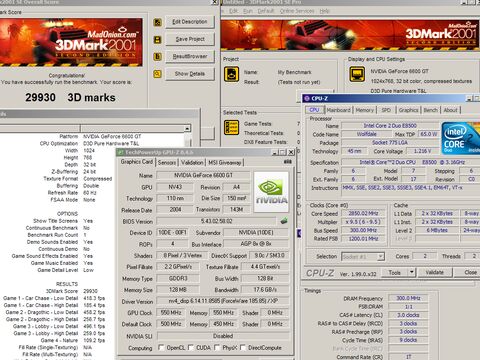Click the CPU-Z Core Speed value 2850.02 MHz
480x360 pixels.
tap(363, 213)
